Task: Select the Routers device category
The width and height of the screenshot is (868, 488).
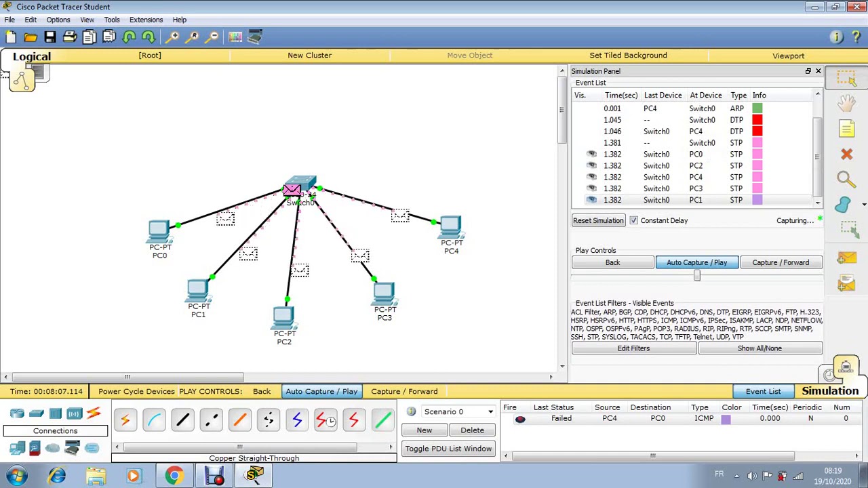Action: click(x=17, y=413)
